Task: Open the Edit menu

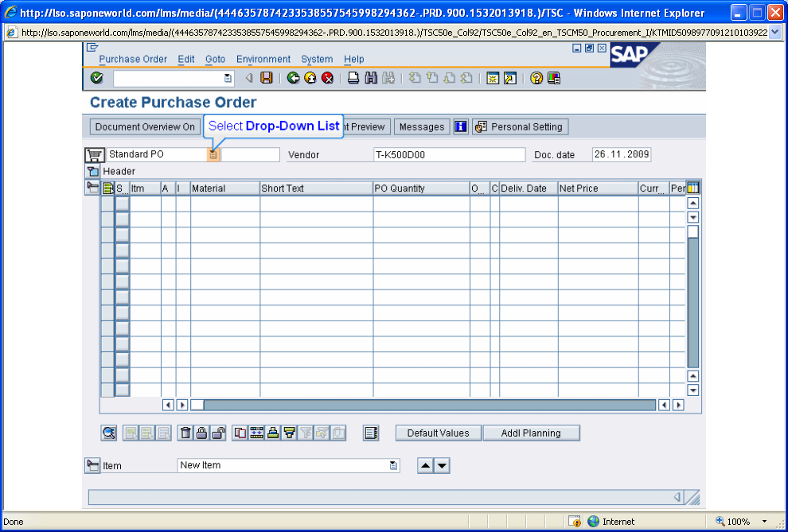Action: pos(186,59)
